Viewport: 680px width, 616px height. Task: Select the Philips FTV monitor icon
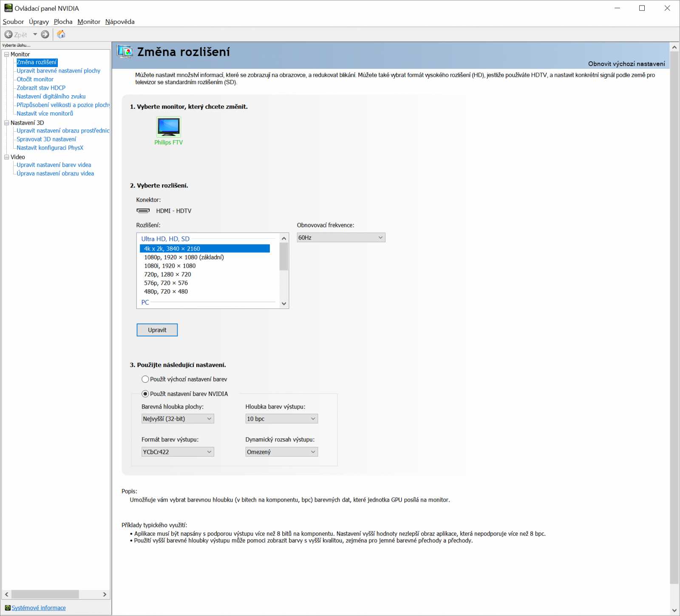(168, 127)
